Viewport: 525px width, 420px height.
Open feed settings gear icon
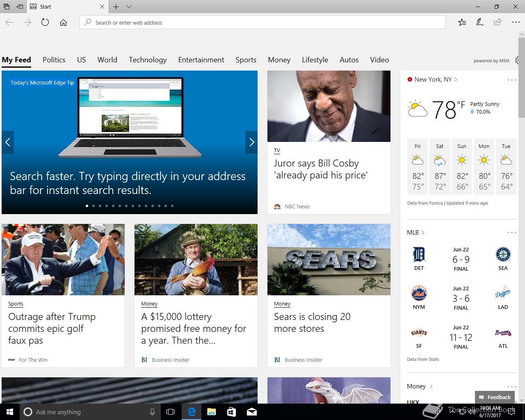point(517,60)
